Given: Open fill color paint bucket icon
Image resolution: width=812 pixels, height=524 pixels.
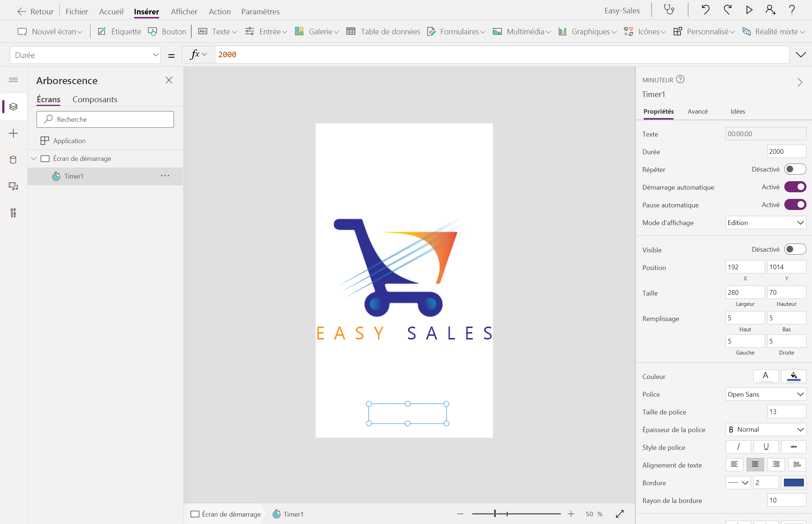Looking at the screenshot, I should 794,376.
